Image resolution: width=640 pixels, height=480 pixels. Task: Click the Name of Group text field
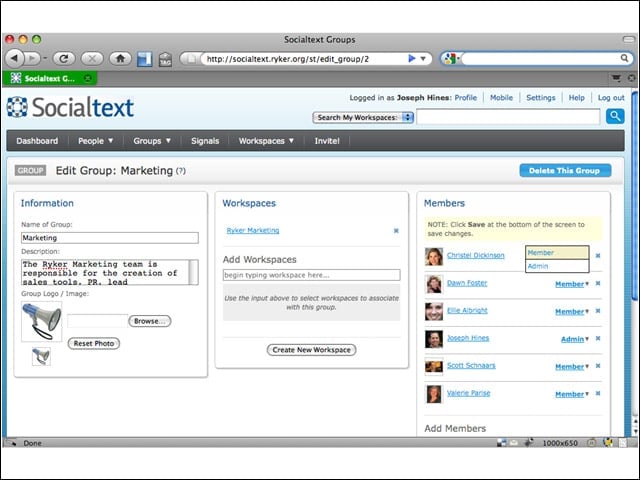tap(110, 238)
